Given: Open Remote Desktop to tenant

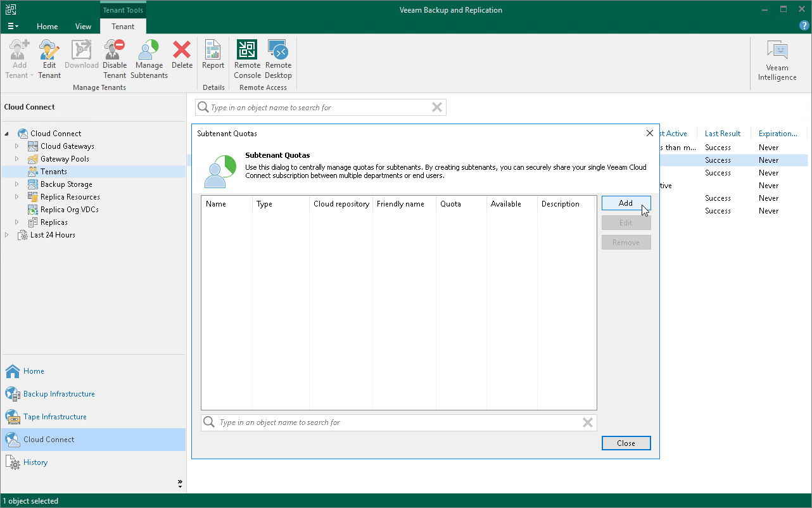Looking at the screenshot, I should pos(279,60).
